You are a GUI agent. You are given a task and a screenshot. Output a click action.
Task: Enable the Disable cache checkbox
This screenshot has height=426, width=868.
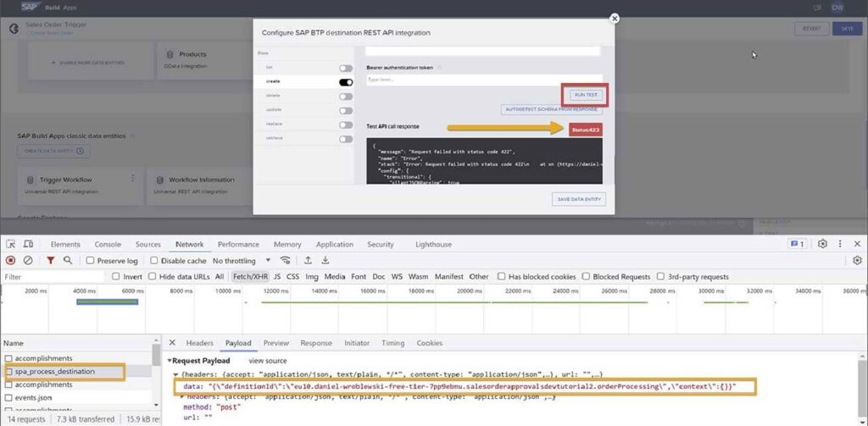[154, 261]
